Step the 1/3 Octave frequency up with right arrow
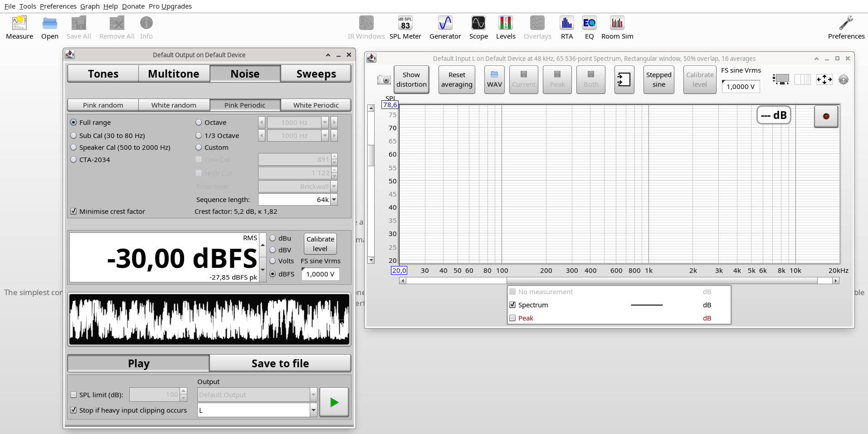Image resolution: width=868 pixels, height=434 pixels. [334, 136]
